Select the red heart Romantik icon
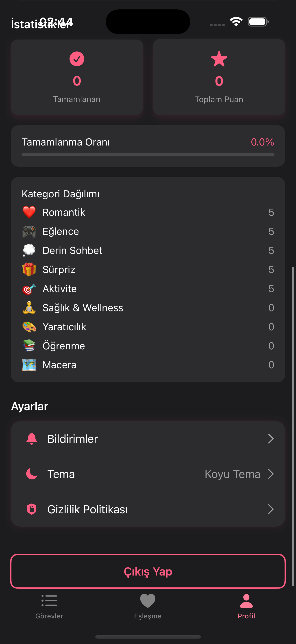This screenshot has height=644, width=296. [29, 212]
